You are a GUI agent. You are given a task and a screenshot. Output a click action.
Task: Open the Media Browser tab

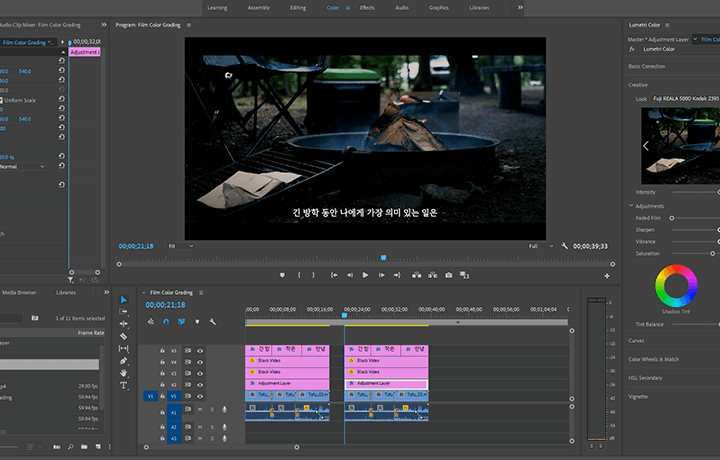coord(19,292)
